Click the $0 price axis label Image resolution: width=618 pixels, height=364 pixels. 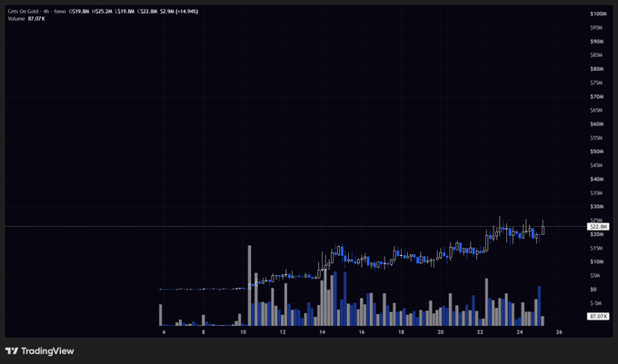(x=593, y=290)
